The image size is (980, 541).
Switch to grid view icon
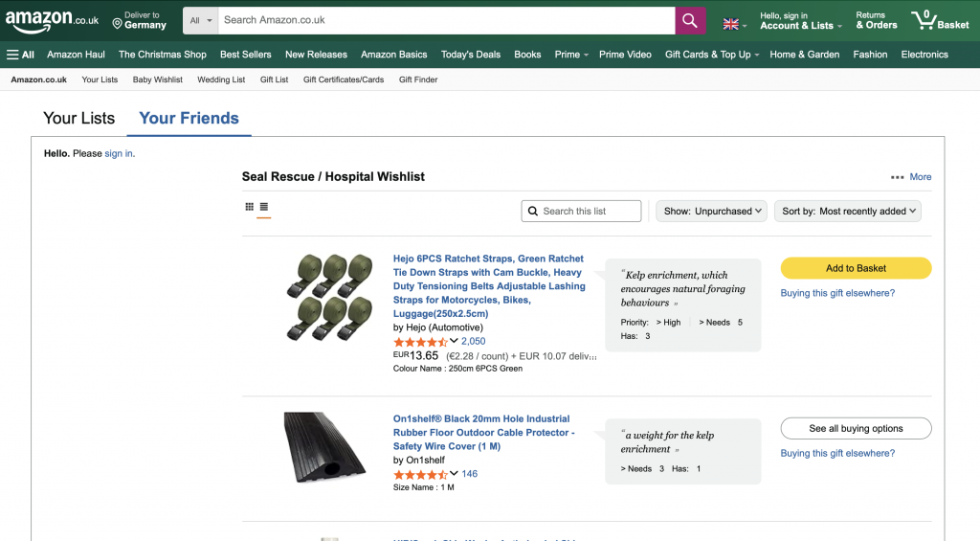(x=250, y=207)
